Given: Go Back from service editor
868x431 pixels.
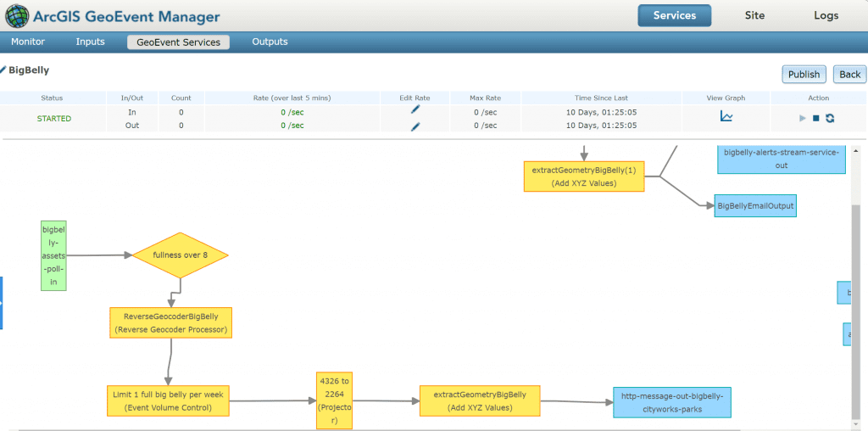Looking at the screenshot, I should (849, 74).
